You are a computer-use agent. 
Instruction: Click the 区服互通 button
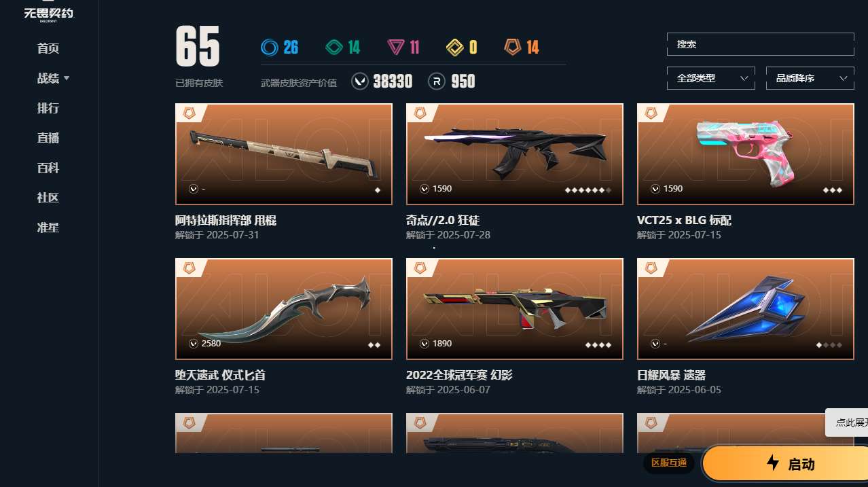point(669,463)
